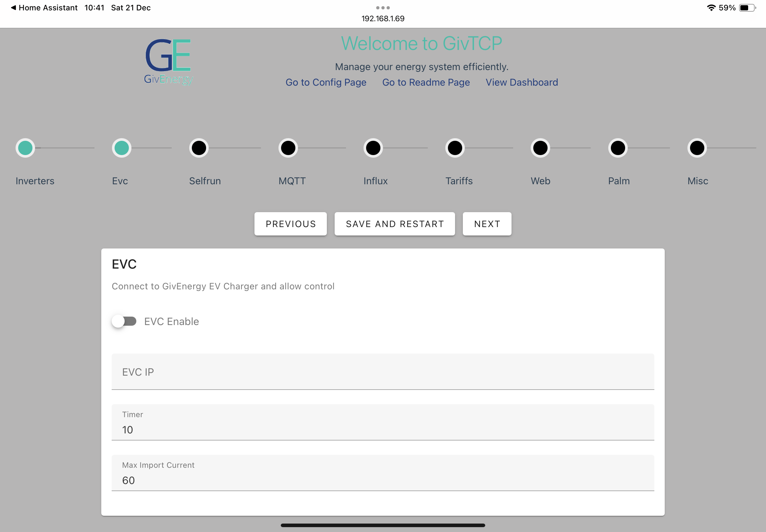Click the PREVIOUS button
The height and width of the screenshot is (532, 766).
[291, 224]
